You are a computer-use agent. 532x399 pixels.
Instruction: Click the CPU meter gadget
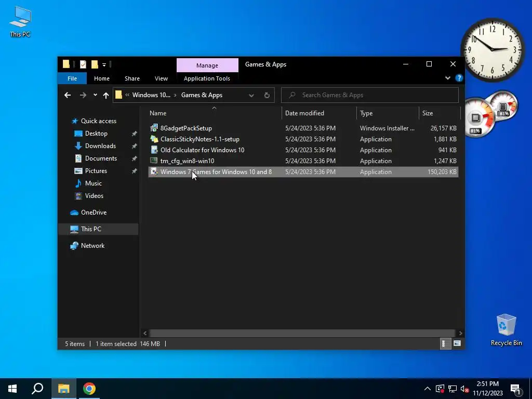[x=479, y=118]
